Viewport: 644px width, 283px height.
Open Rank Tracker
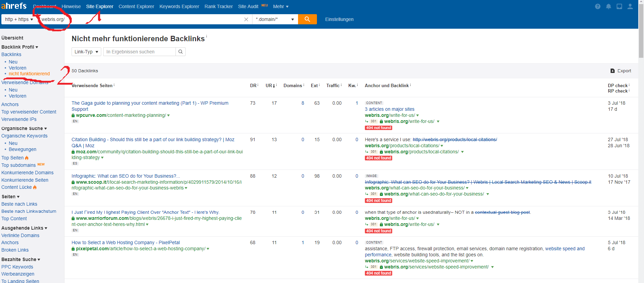coord(219,6)
